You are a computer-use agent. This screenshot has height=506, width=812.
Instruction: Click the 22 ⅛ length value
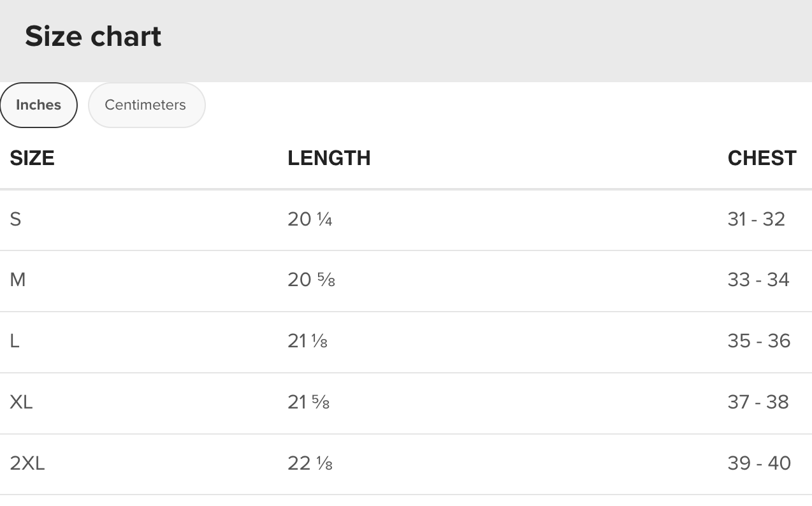click(x=310, y=463)
